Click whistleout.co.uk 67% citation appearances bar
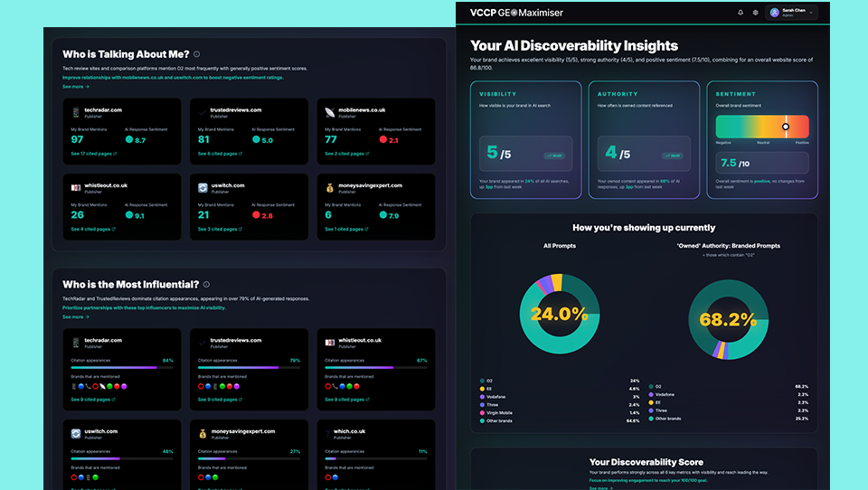Image resolution: width=868 pixels, height=490 pixels. coord(376,367)
